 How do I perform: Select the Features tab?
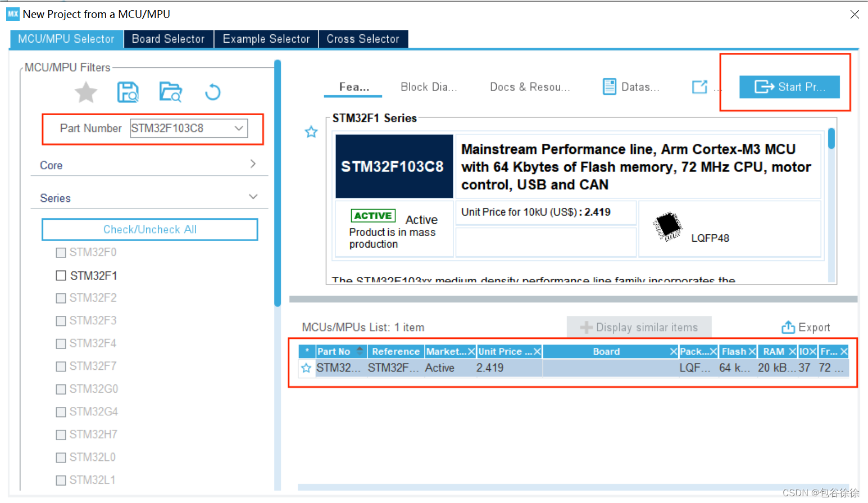point(353,87)
